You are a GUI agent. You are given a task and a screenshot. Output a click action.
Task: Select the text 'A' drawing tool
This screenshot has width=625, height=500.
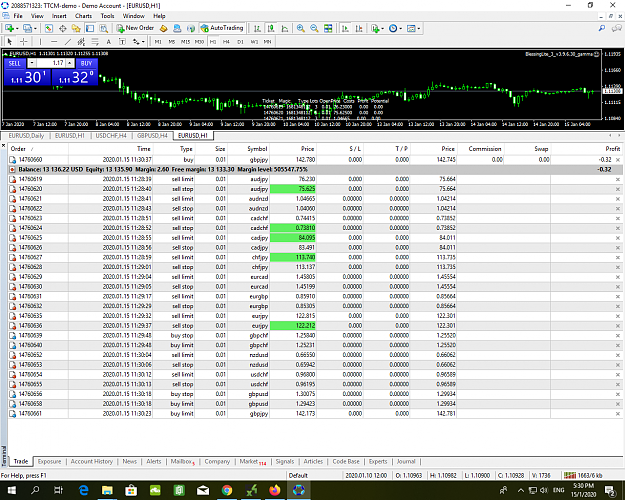108,41
